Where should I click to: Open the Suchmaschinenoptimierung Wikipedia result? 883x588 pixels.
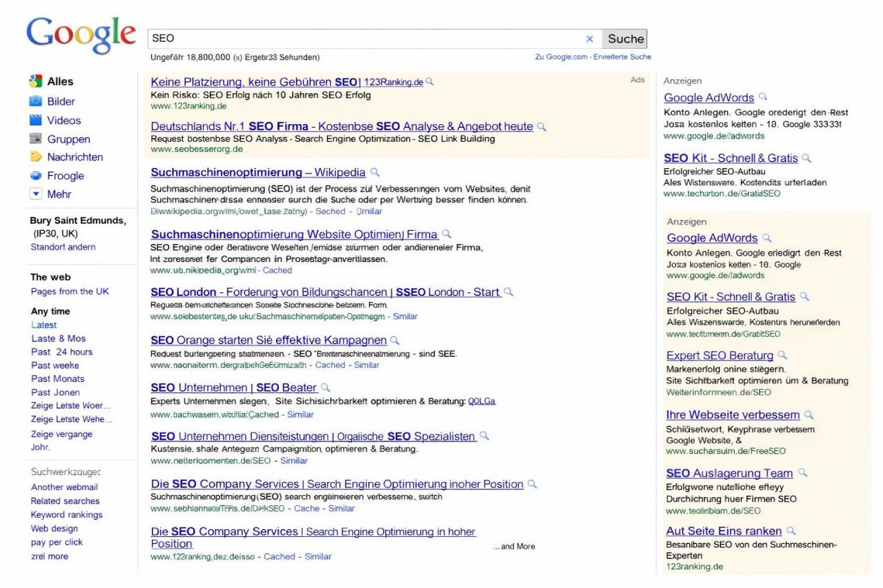pos(257,172)
